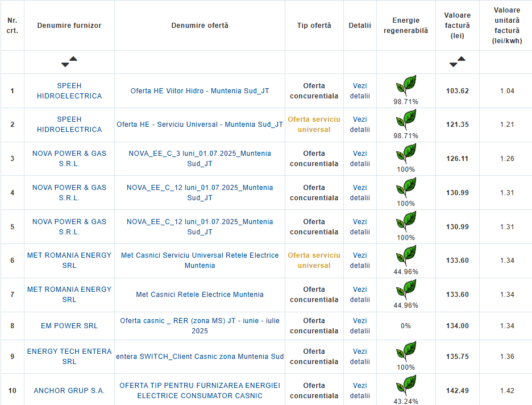
Task: Open Met Casnici Retele Electrice Muntenia offer
Action: [200, 295]
